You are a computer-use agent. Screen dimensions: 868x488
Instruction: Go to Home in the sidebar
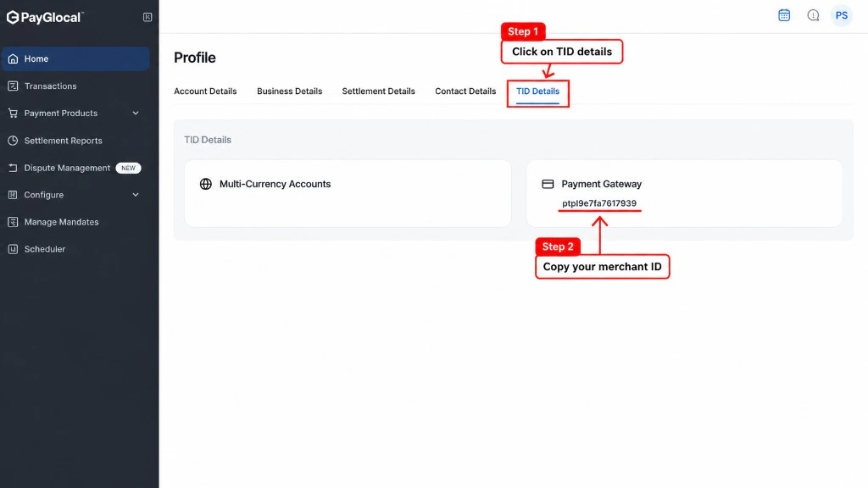pyautogui.click(x=75, y=58)
